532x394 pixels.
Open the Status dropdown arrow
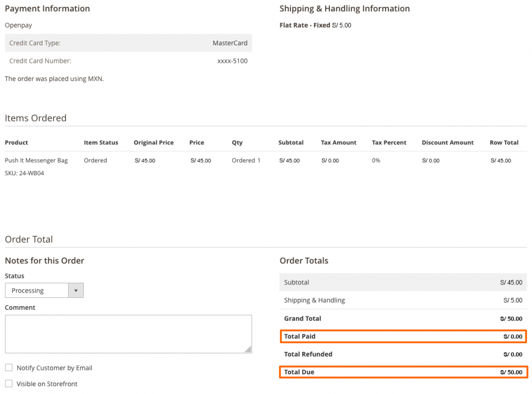pos(76,291)
